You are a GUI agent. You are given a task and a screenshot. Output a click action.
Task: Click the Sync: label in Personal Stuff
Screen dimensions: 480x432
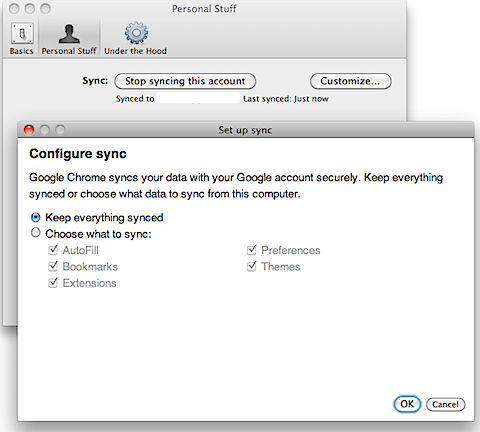click(x=95, y=81)
